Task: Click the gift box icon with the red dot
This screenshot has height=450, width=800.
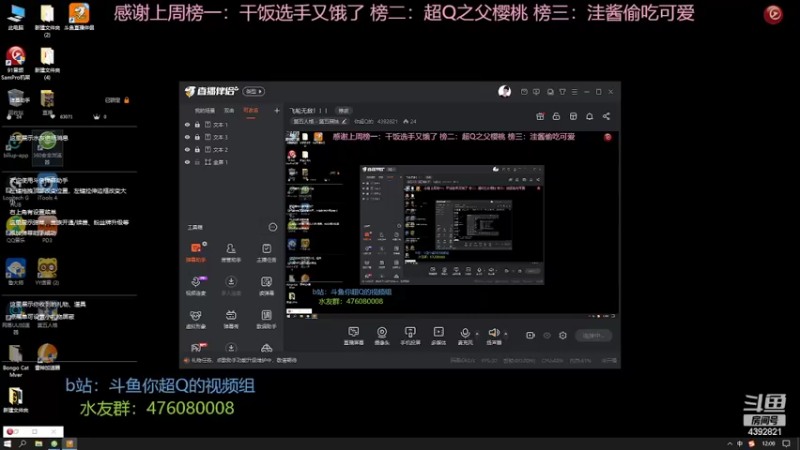Action: tap(540, 116)
